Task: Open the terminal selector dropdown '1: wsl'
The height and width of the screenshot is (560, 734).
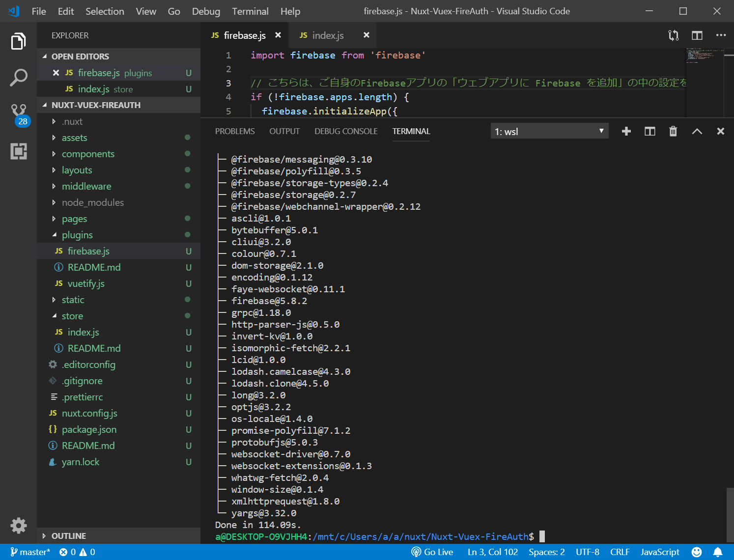Action: 549,131
